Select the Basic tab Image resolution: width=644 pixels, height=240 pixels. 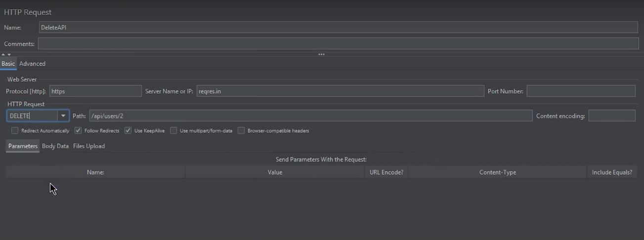point(8,64)
